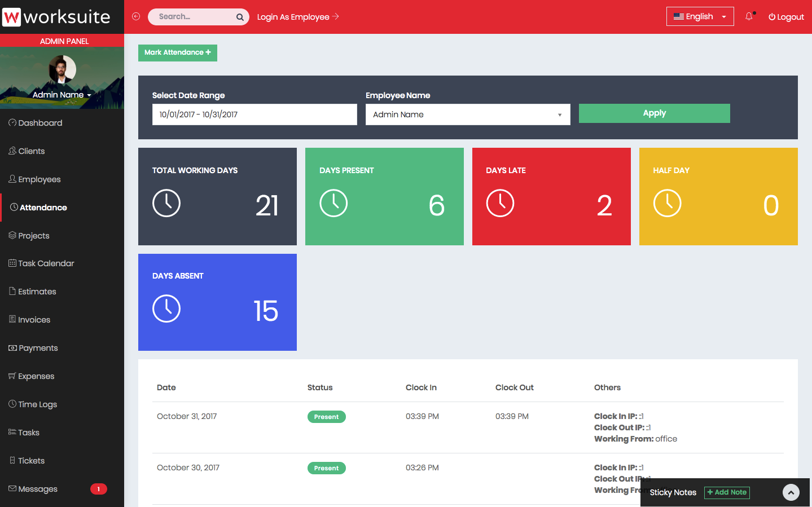
Task: Click the Mark Attendance button
Action: pos(177,52)
